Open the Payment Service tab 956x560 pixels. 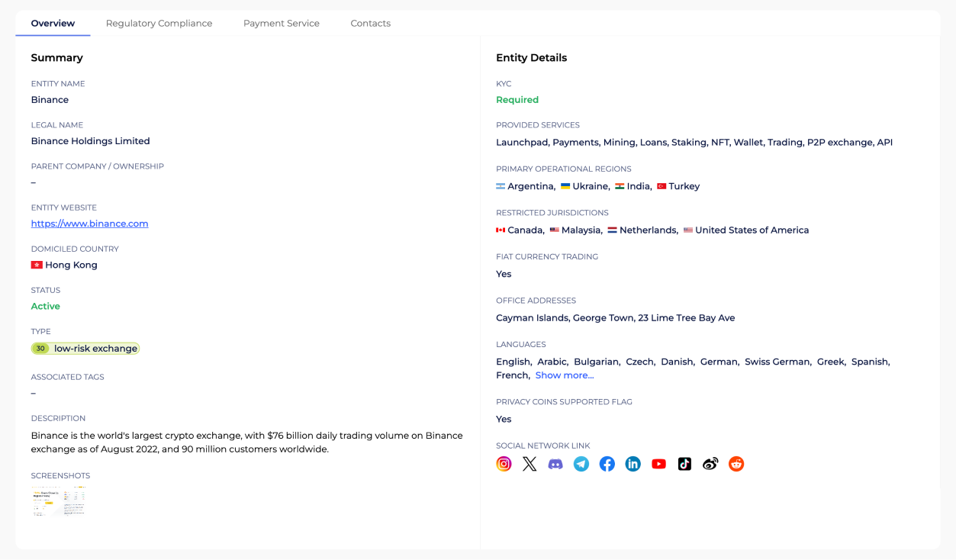282,24
